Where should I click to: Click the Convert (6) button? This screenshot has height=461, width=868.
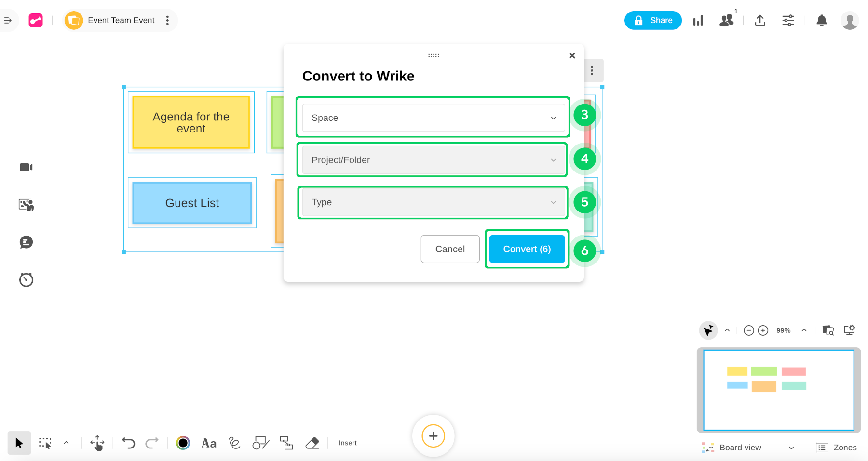[527, 249]
